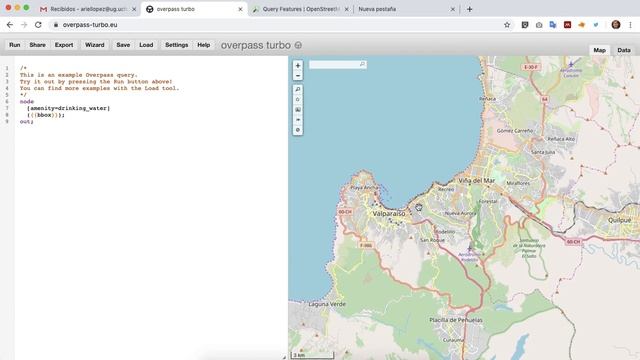The width and height of the screenshot is (640, 360).
Task: Go back in browser history
Action: (10, 25)
